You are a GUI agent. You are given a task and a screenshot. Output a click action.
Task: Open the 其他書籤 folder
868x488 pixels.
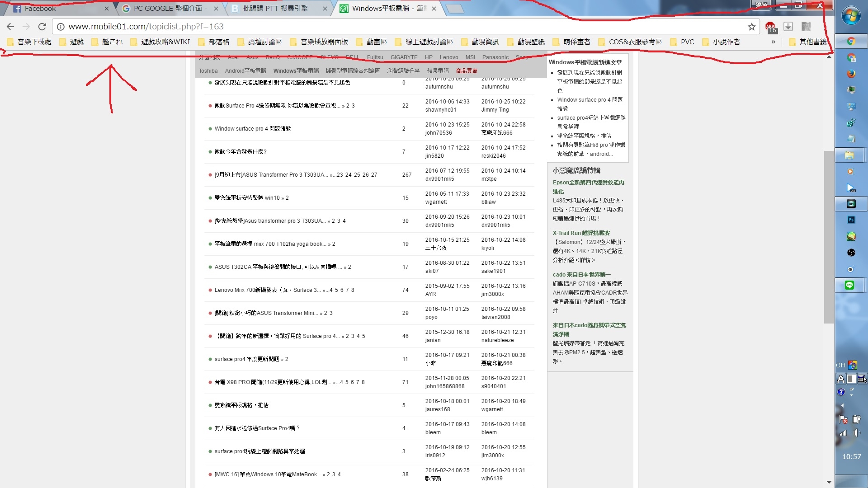click(x=807, y=42)
